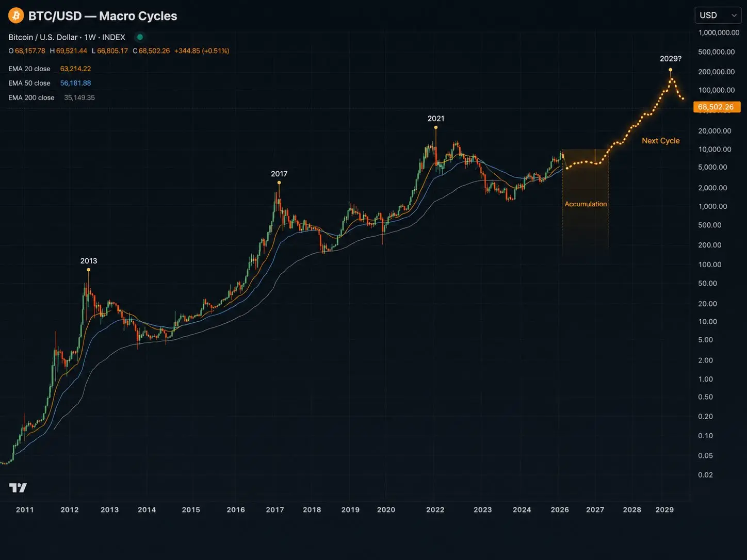The height and width of the screenshot is (560, 747).
Task: Click the green market status dot
Action: point(140,37)
